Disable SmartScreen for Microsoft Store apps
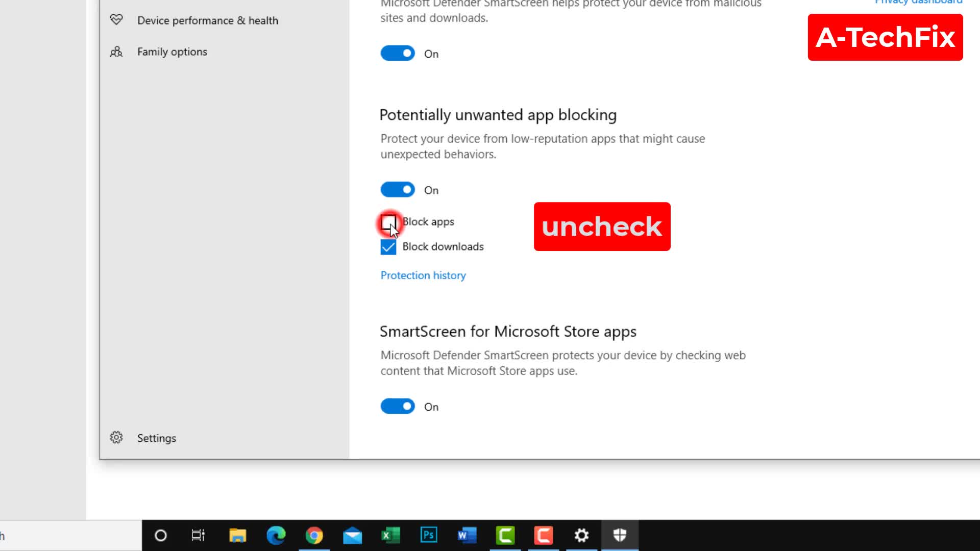Screen dimensions: 980x551 point(398,406)
